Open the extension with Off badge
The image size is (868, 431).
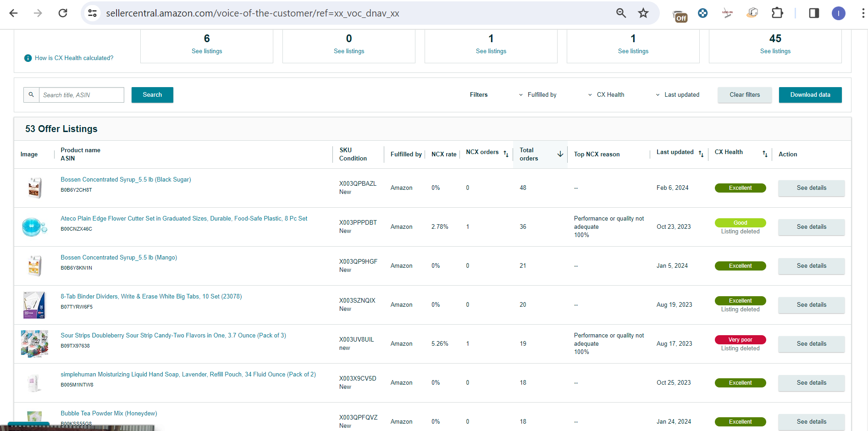tap(680, 15)
